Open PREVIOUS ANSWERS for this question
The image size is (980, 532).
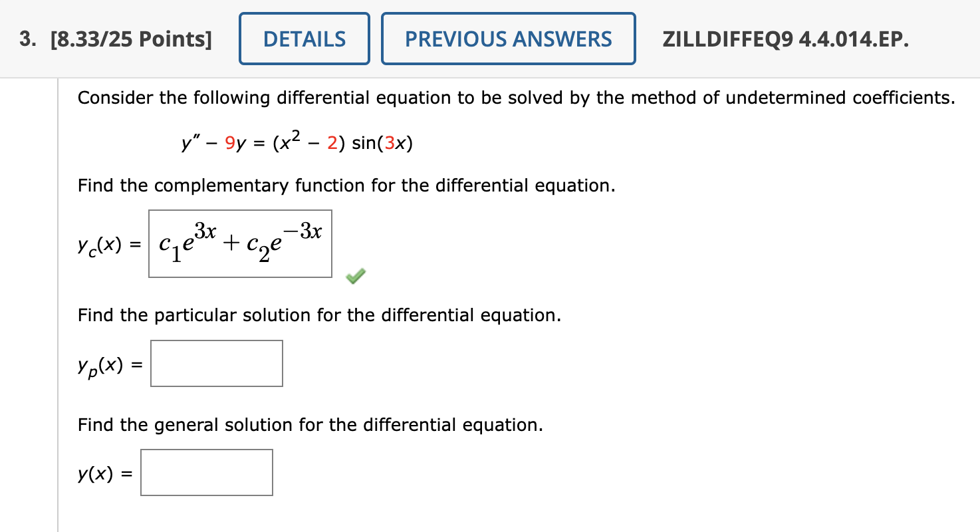509,39
